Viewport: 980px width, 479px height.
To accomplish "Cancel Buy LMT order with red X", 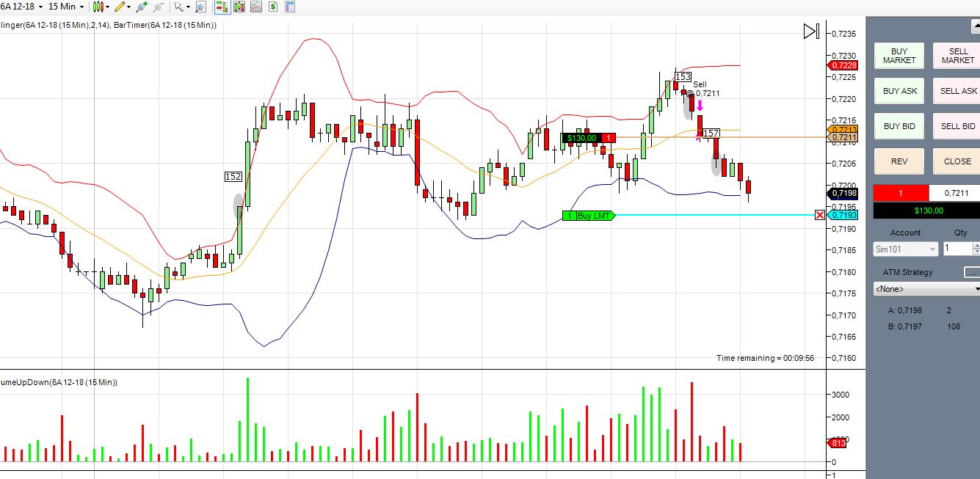I will 819,215.
